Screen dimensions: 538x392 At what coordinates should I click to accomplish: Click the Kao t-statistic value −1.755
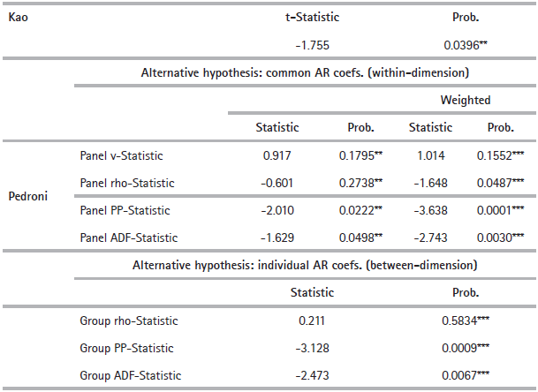coord(313,43)
